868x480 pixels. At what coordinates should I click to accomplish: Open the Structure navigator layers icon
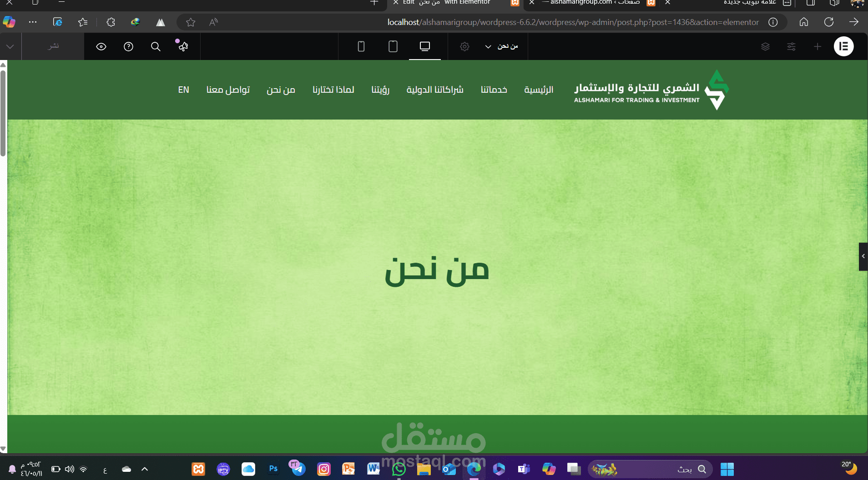(766, 46)
